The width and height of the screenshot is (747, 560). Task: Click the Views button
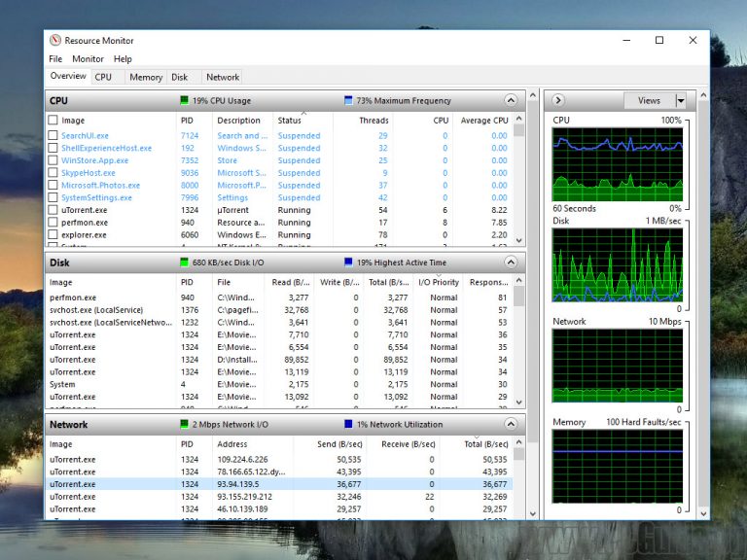pos(650,100)
